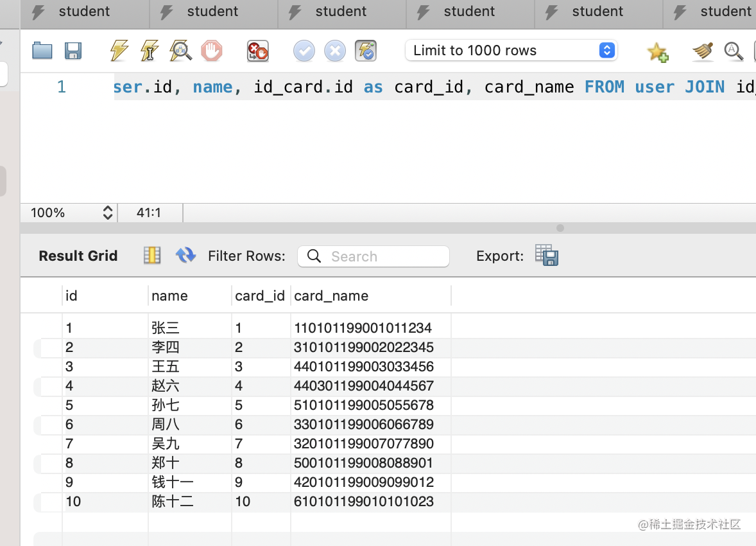The width and height of the screenshot is (756, 546).
Task: Open the Limit to 1000 rows dropdown
Action: (x=511, y=50)
